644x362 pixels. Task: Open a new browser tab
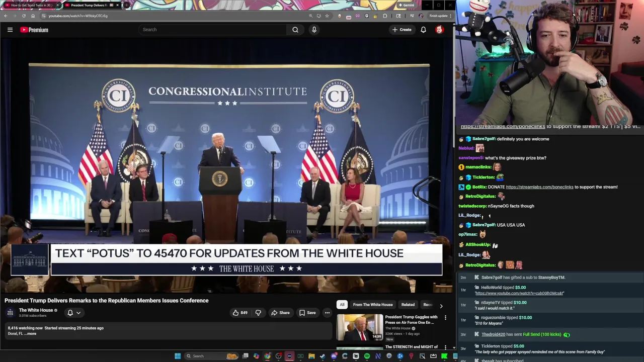(x=126, y=5)
